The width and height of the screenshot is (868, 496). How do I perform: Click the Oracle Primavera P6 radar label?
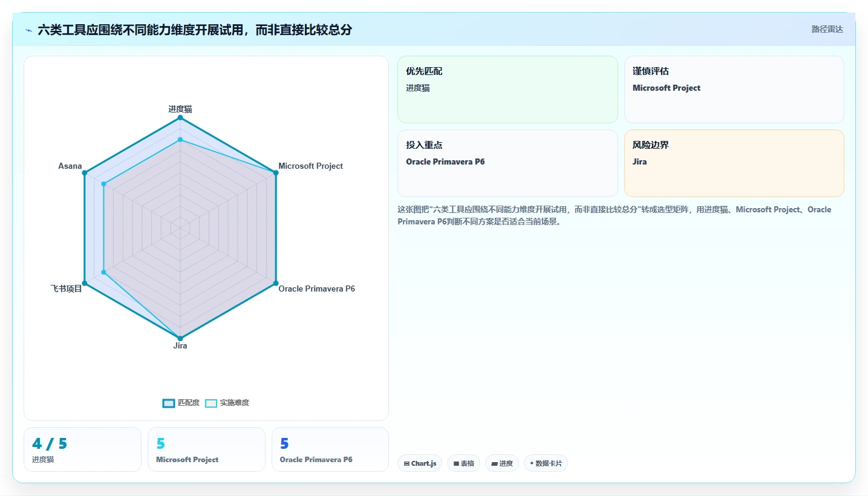(316, 289)
